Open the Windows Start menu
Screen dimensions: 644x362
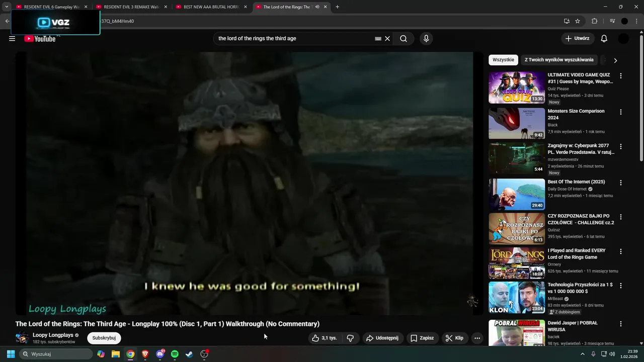11,354
